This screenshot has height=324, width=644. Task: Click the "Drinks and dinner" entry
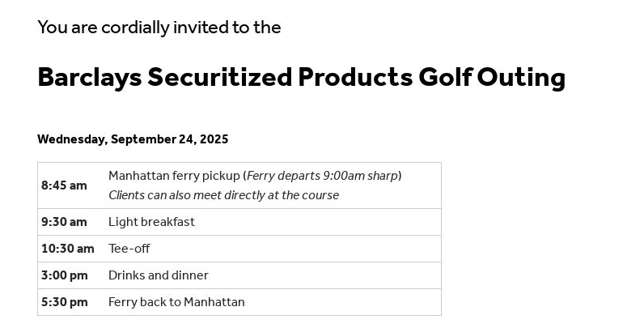[x=159, y=275]
